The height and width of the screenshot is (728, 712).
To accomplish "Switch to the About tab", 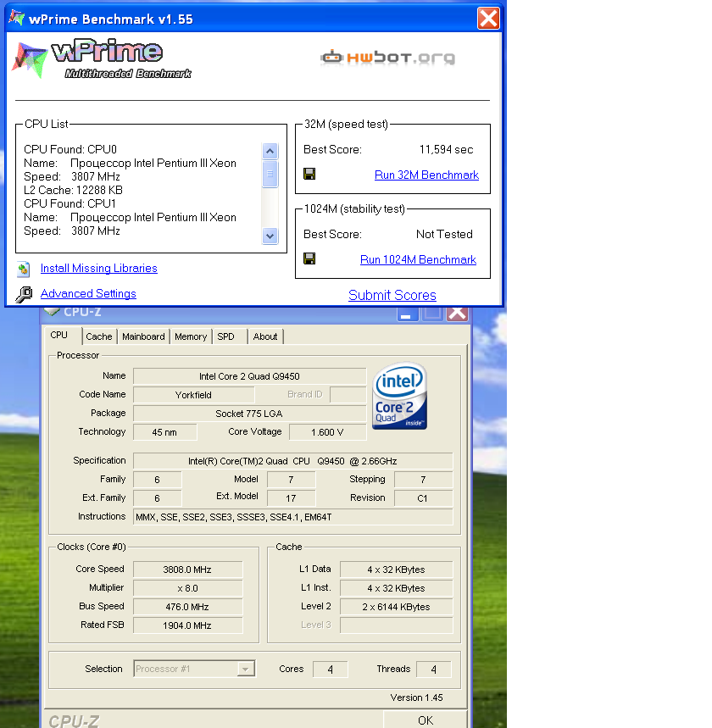I will 265,336.
